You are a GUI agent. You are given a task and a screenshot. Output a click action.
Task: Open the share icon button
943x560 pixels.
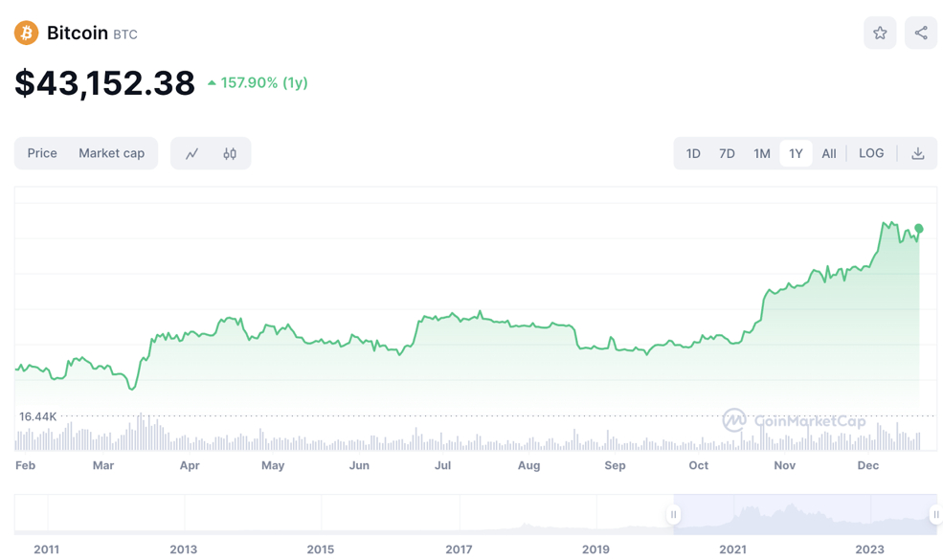pos(921,34)
